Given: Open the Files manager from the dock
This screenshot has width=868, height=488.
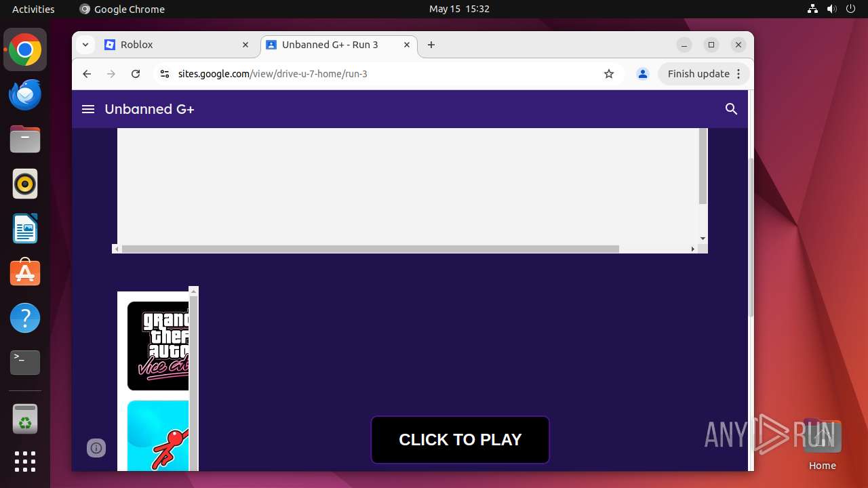Looking at the screenshot, I should click(x=25, y=140).
